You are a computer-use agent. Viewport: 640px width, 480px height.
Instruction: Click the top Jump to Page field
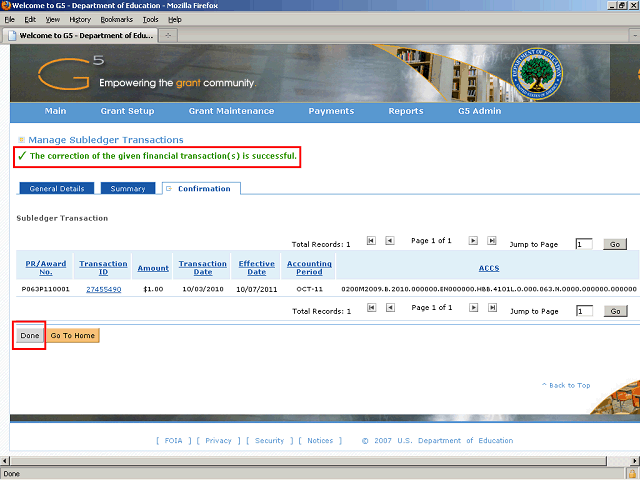584,244
